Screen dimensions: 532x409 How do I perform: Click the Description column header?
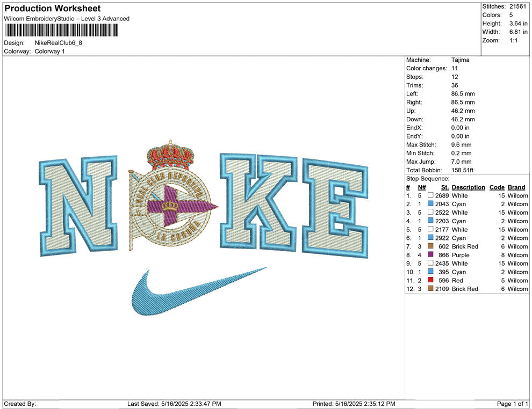pyautogui.click(x=468, y=187)
